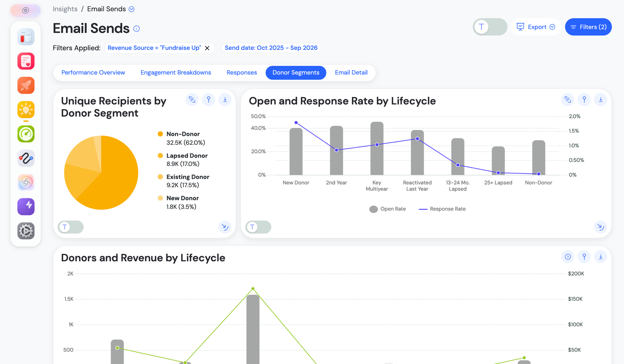This screenshot has width=624, height=364.
Task: Click the "Filters Applied:" label
Action: [x=77, y=48]
